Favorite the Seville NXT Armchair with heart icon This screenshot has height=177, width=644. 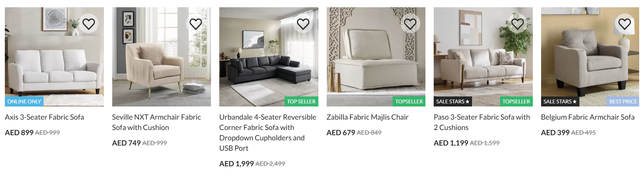coord(196,24)
